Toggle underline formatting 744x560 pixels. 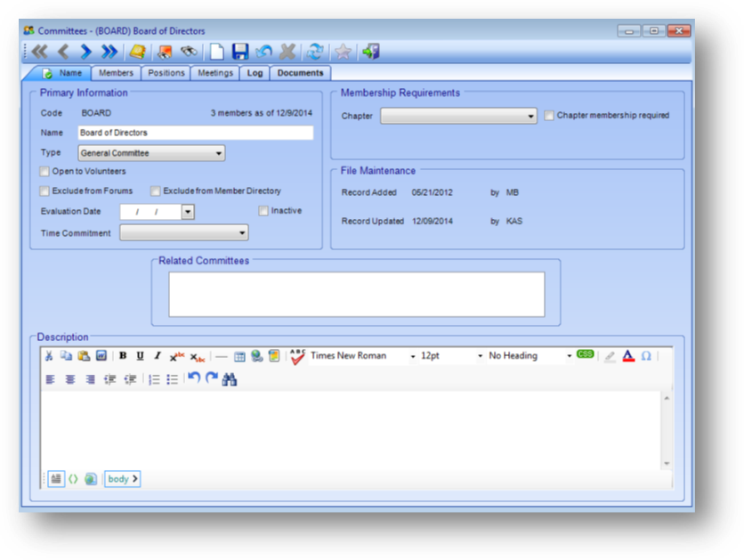click(x=140, y=355)
